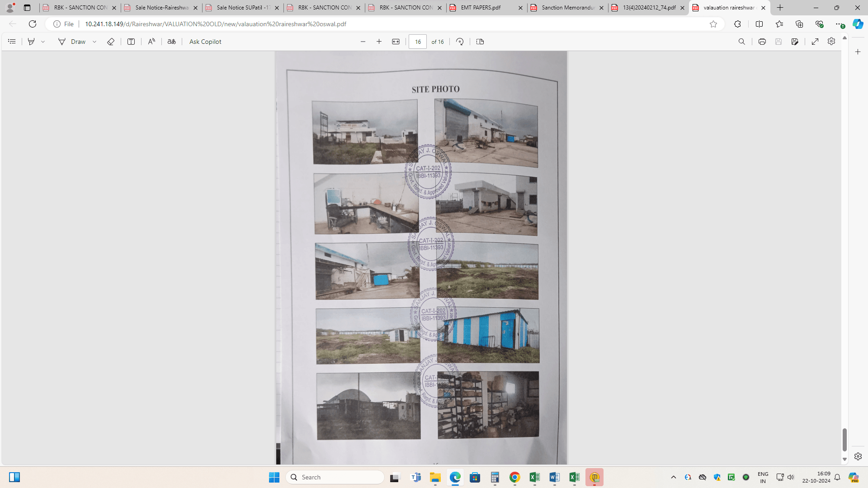Open Widgets button on taskbar
868x488 pixels.
click(x=14, y=477)
